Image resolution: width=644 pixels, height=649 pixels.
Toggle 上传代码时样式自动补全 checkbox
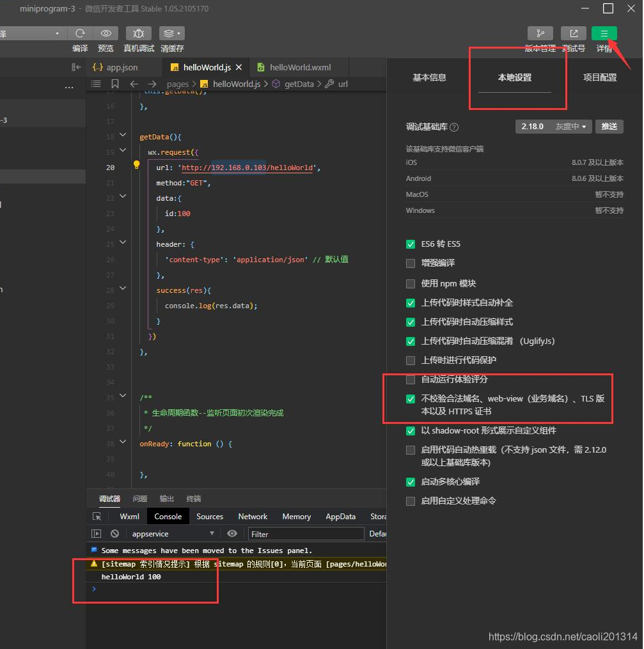(x=411, y=303)
